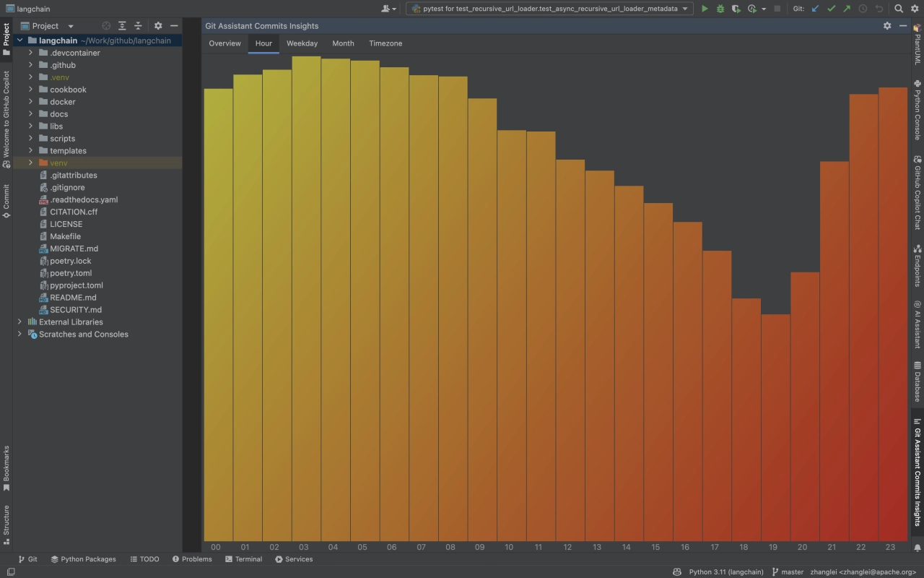This screenshot has height=578, width=924.
Task: Click the bar for hour 19 in the chart
Action: click(775, 426)
